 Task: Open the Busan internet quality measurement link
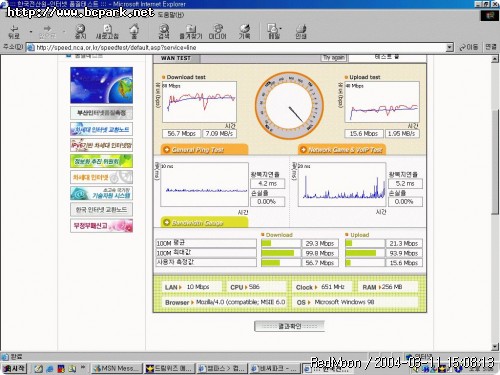pyautogui.click(x=101, y=113)
